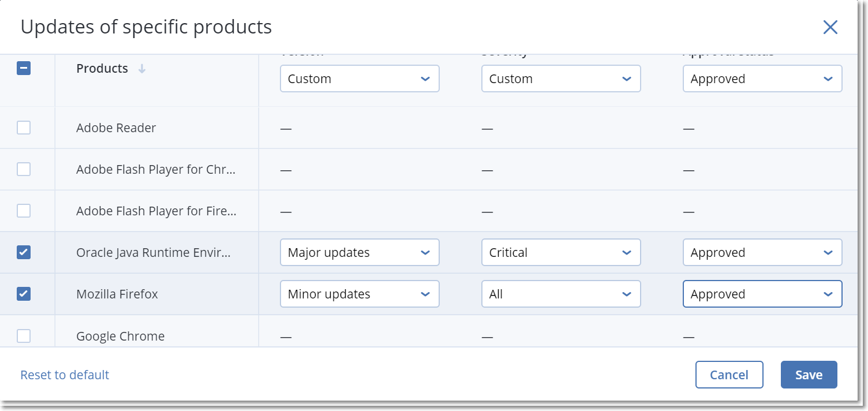Open the chevron on the Critical severity dropdown
This screenshot has width=868, height=411.
click(627, 252)
